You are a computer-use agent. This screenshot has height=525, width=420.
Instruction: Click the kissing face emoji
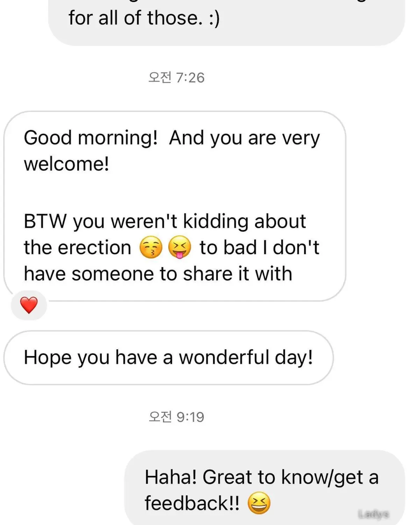(151, 247)
